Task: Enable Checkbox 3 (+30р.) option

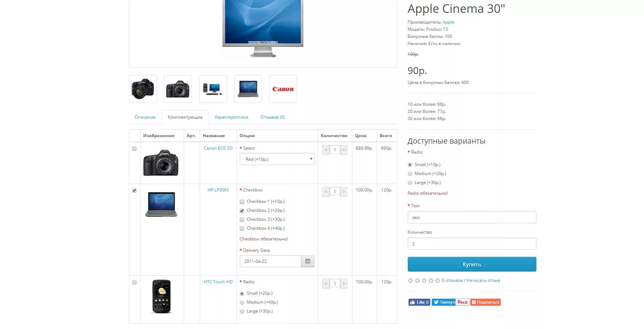Action: click(x=242, y=220)
